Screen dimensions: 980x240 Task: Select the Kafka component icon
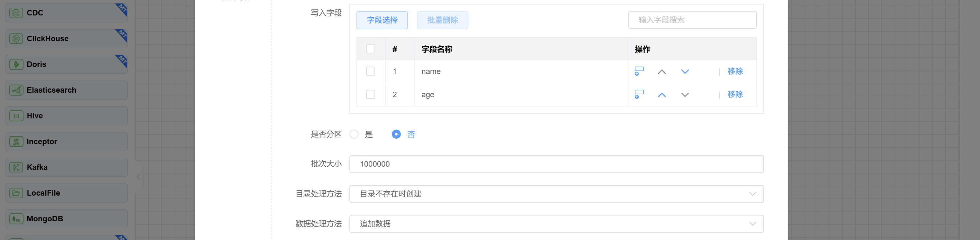coord(16,167)
